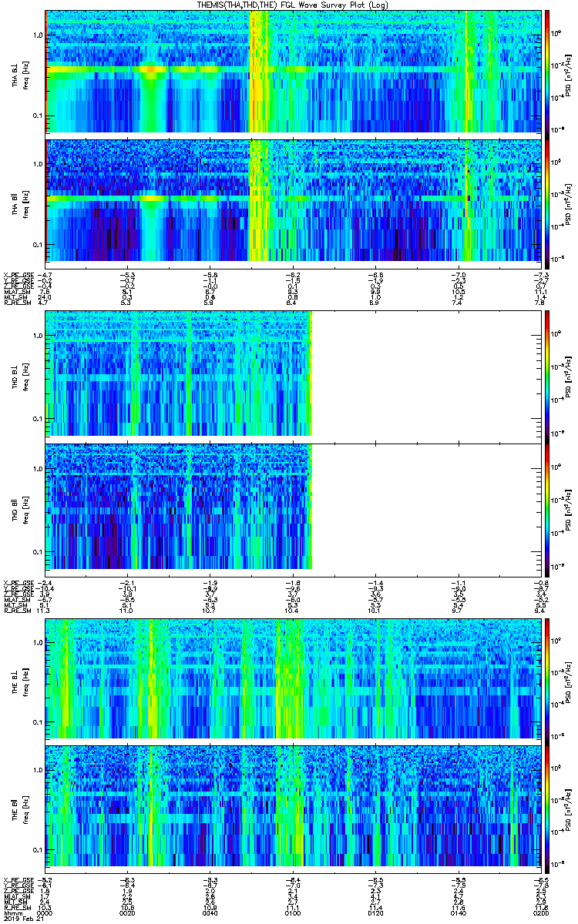Click the '0000' time tick label

click(45, 914)
